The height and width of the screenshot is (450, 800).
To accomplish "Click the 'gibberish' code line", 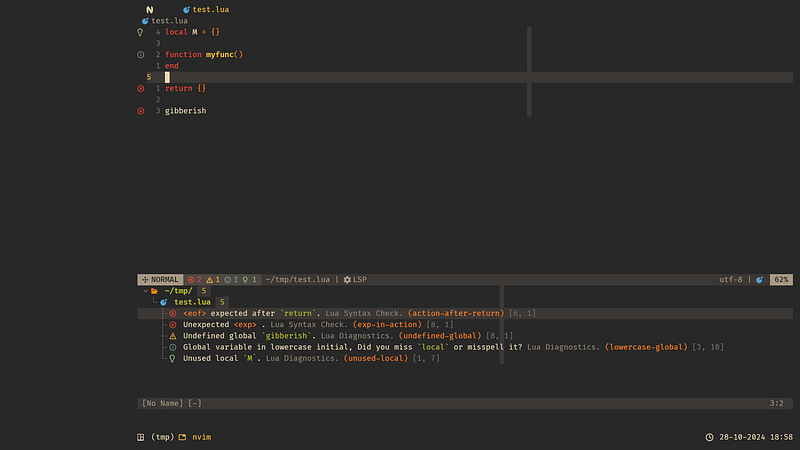I will 186,111.
